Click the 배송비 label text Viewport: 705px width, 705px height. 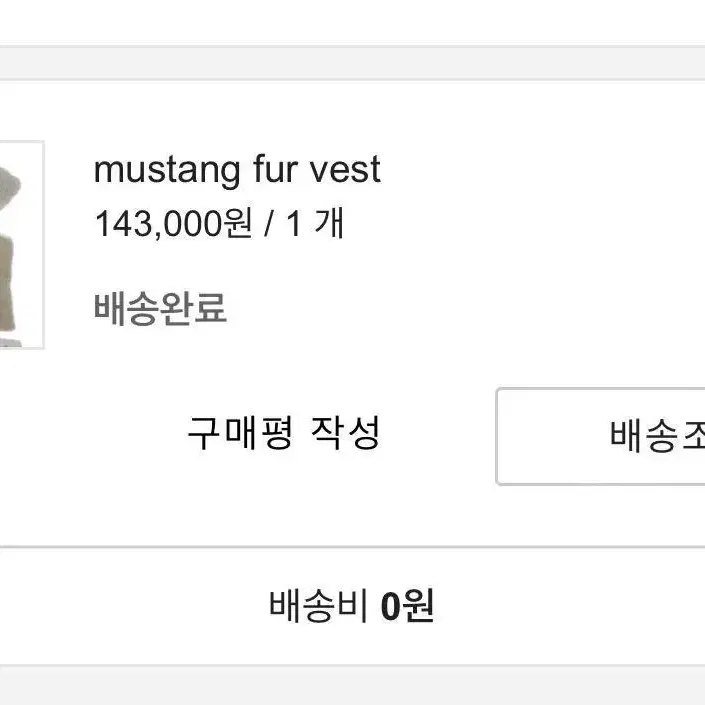(319, 606)
